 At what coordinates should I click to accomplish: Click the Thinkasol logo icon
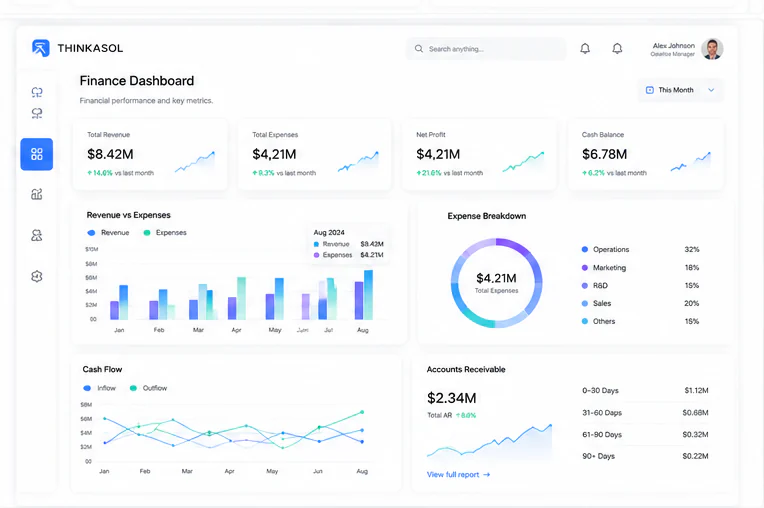pos(40,48)
